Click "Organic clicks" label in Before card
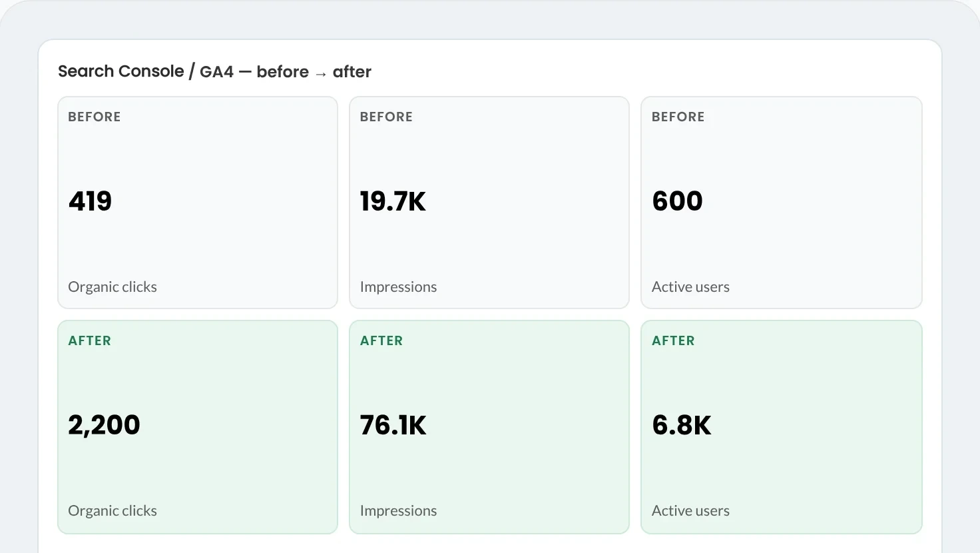 coord(113,287)
